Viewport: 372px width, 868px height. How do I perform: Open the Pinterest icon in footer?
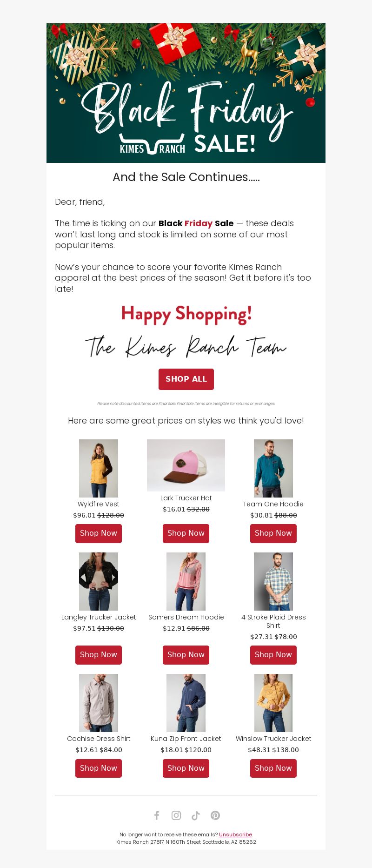tap(215, 815)
